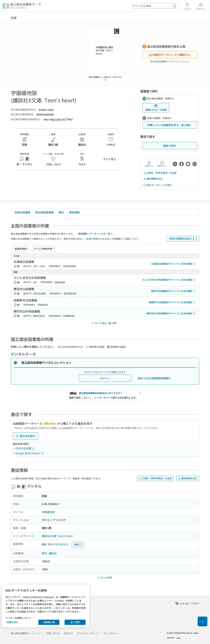
Task: Click the ページ数・大きさ等 ruler icon
Action: pos(53,159)
